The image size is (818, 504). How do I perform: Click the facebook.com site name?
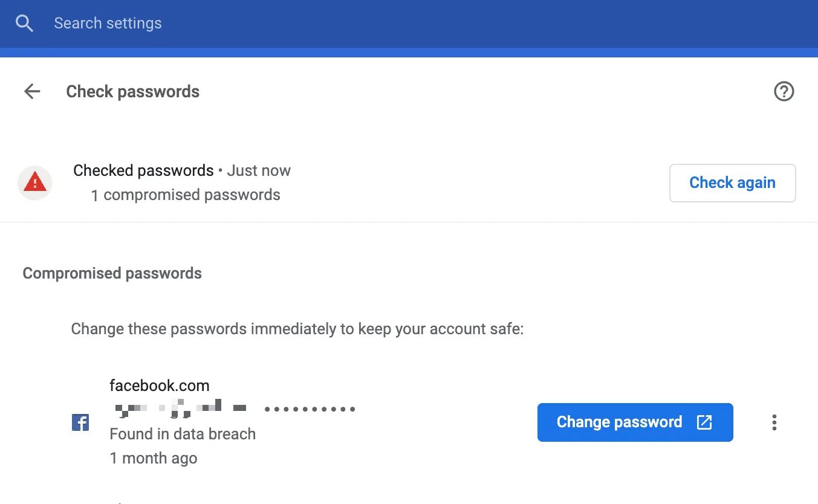click(x=159, y=386)
